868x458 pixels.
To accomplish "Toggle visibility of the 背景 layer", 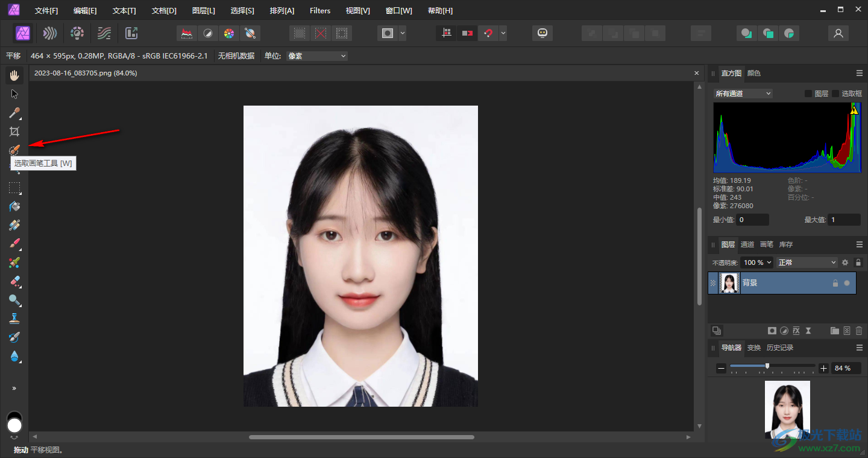I will click(847, 283).
